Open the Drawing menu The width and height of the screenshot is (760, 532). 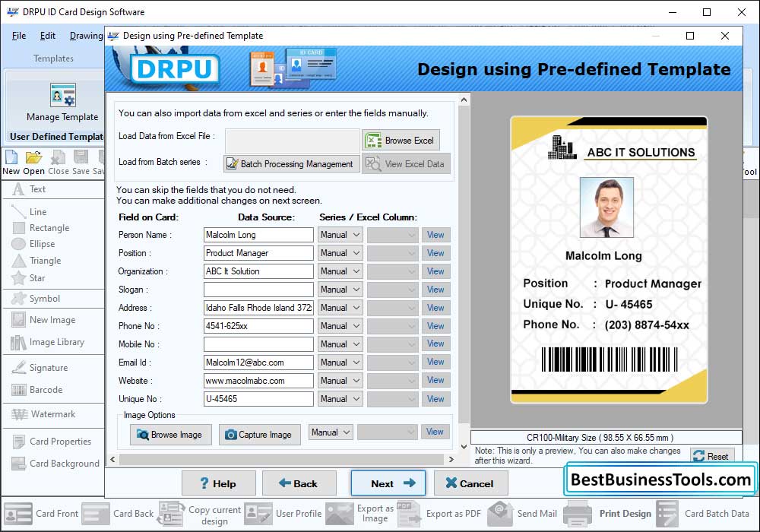pos(87,36)
